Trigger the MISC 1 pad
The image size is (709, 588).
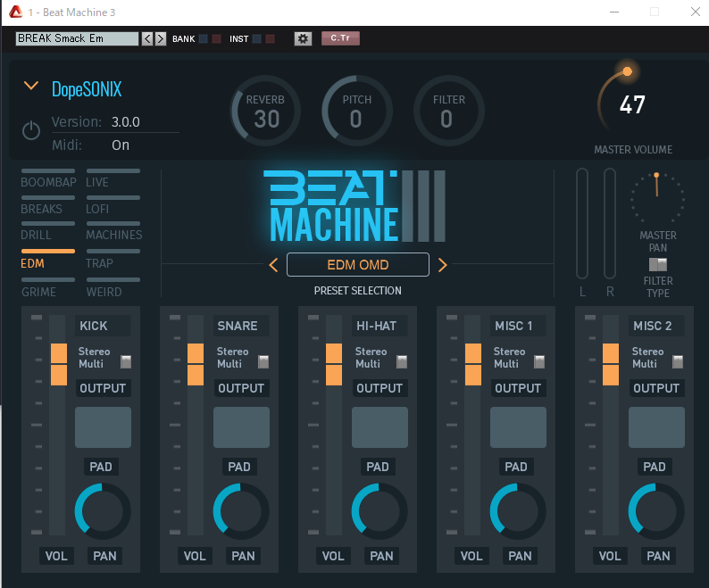click(x=518, y=427)
